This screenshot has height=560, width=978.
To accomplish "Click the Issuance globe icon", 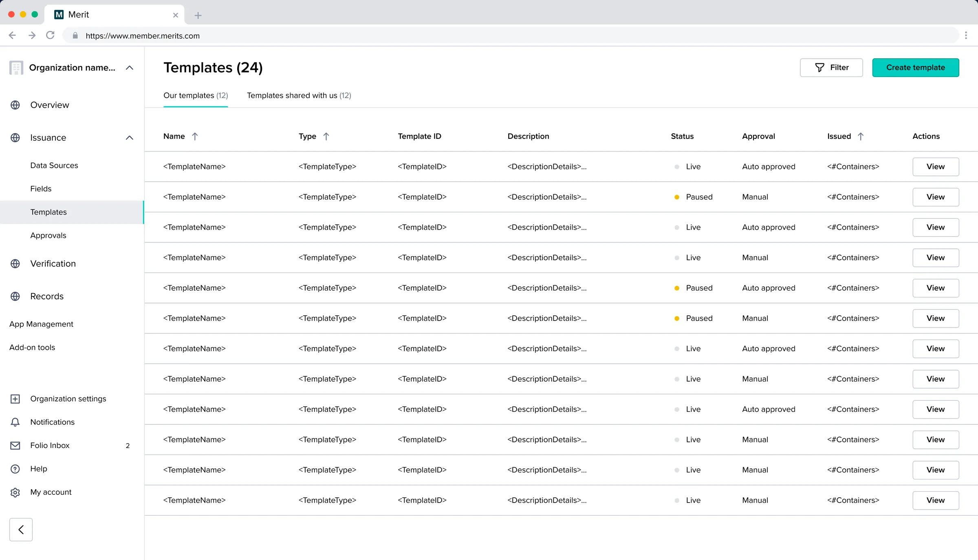I will [x=15, y=138].
